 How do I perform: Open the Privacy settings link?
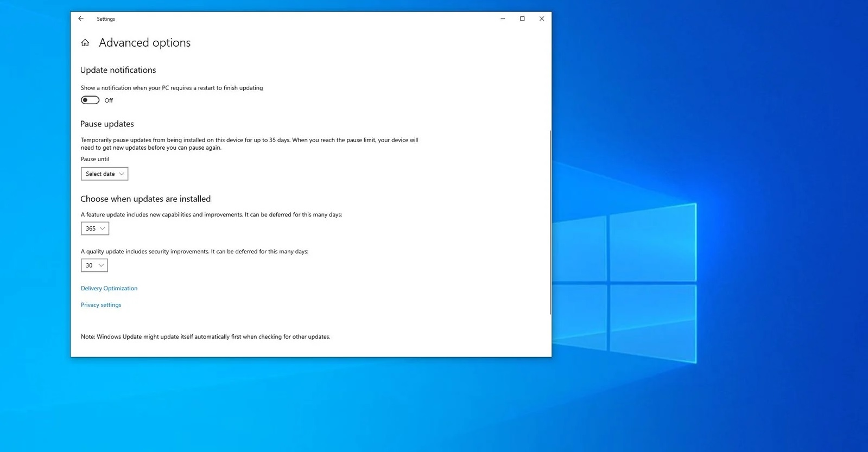101,305
